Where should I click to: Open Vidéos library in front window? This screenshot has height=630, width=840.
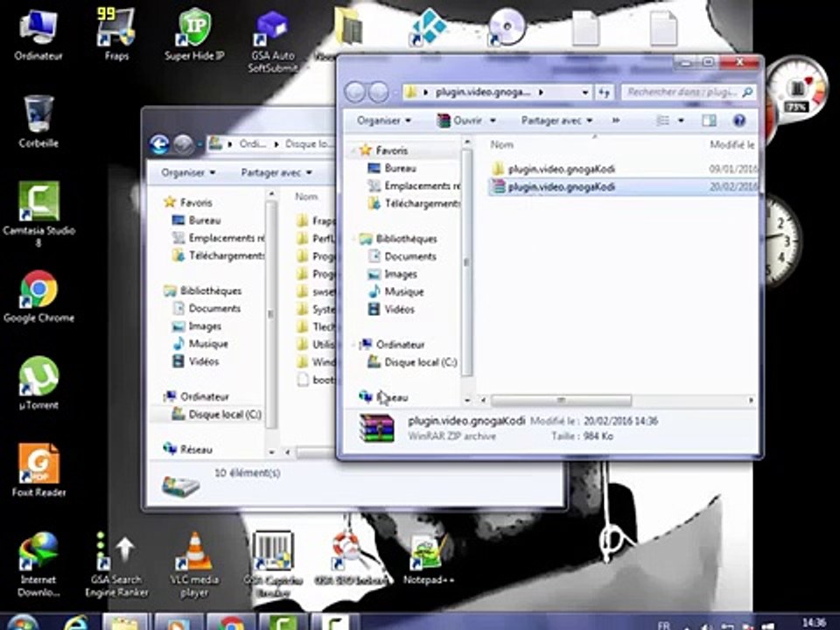[391, 309]
